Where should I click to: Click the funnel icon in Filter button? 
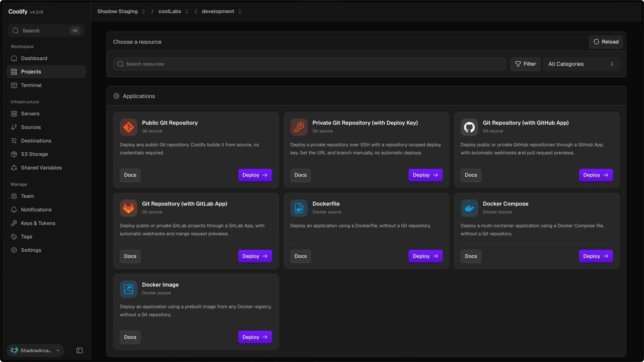click(518, 64)
